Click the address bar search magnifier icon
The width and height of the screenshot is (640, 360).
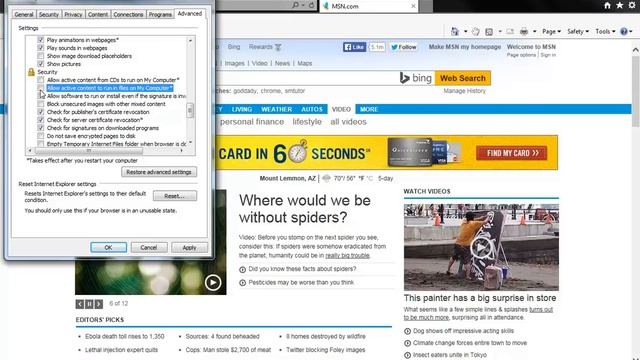pos(295,5)
